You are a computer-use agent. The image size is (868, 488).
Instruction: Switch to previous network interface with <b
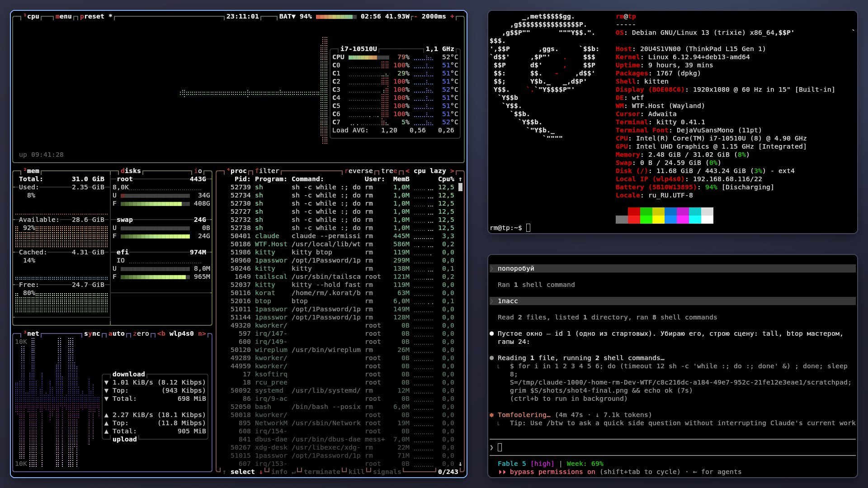[161, 334]
